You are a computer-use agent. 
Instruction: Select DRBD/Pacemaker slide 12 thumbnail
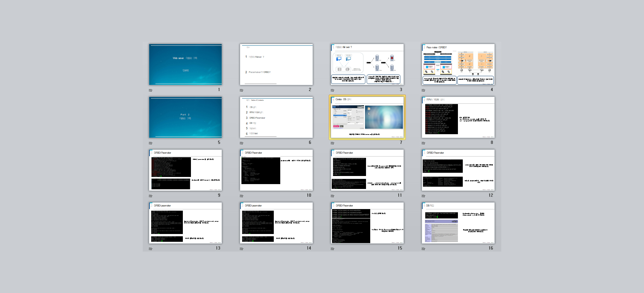[x=458, y=170]
